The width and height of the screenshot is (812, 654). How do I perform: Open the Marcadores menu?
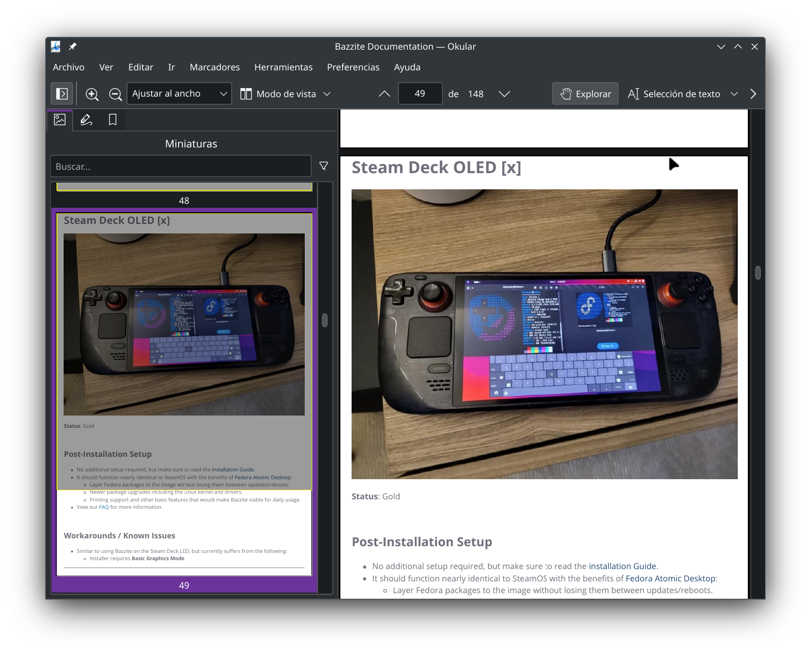[x=215, y=67]
